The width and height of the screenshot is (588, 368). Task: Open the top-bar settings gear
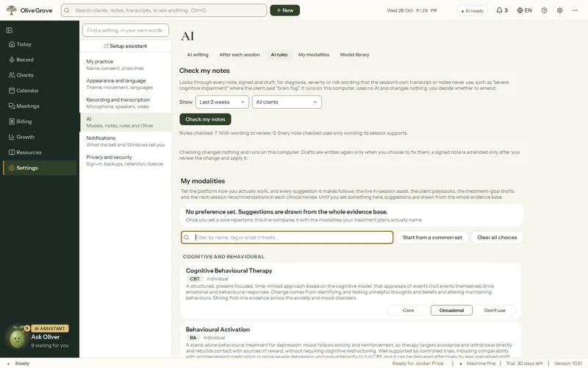(x=559, y=10)
